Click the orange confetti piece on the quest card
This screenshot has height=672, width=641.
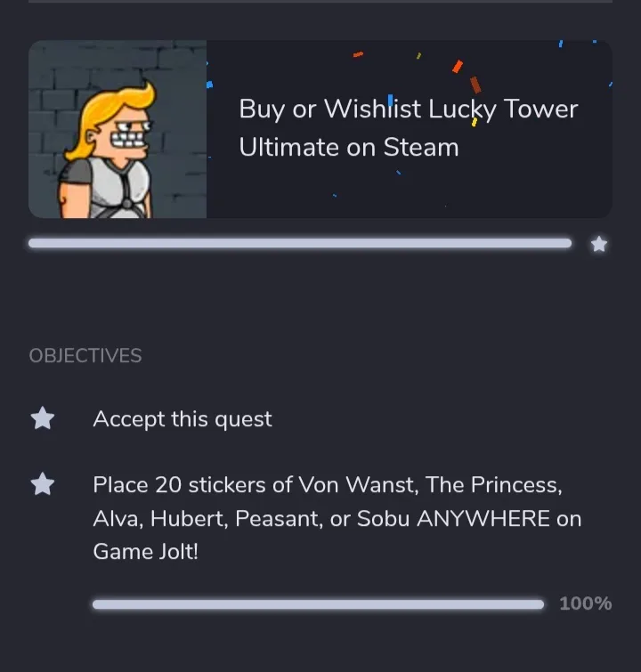click(458, 67)
